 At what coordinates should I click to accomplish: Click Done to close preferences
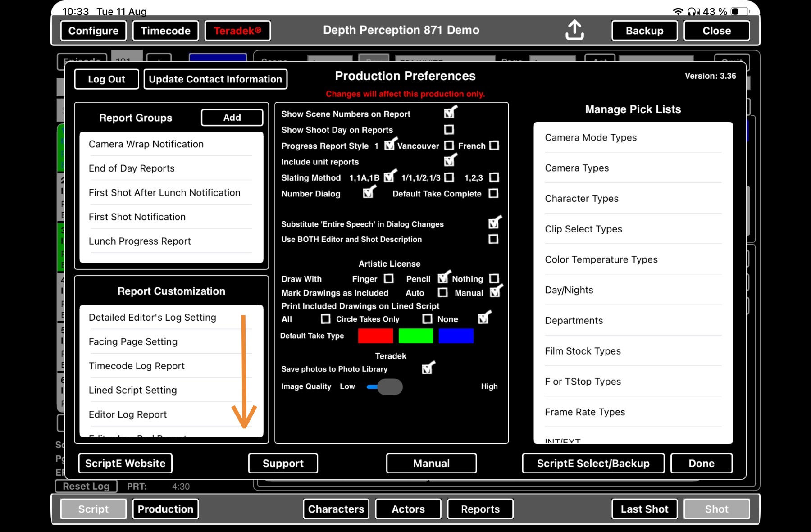coord(701,463)
